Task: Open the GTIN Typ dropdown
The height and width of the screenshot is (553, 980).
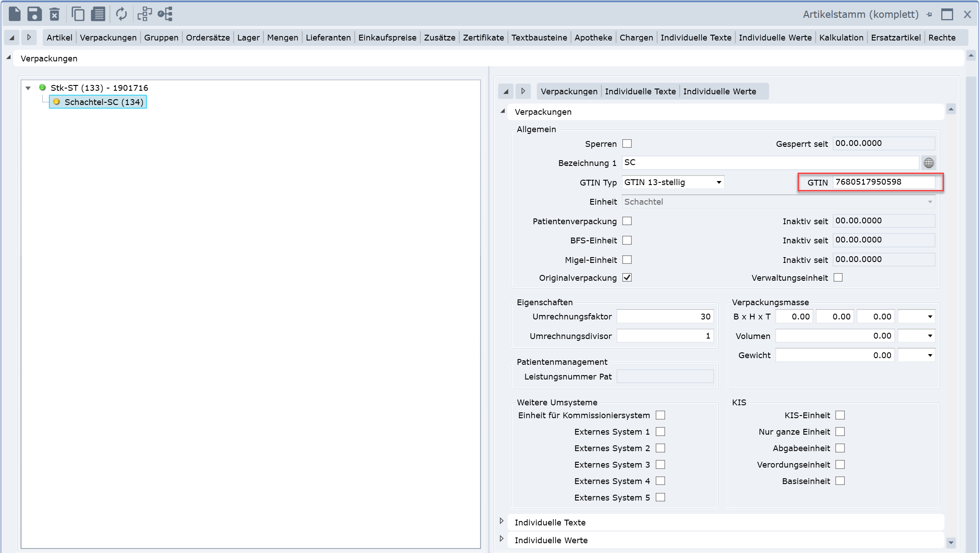Action: pyautogui.click(x=718, y=182)
